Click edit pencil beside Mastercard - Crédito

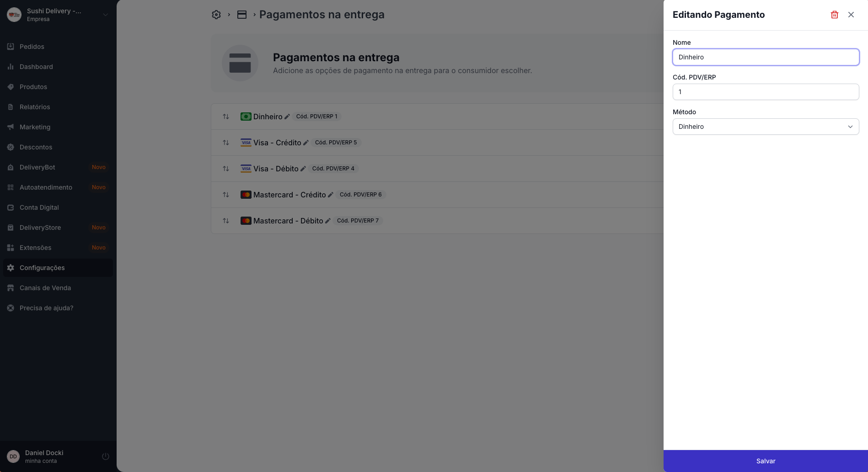(331, 195)
